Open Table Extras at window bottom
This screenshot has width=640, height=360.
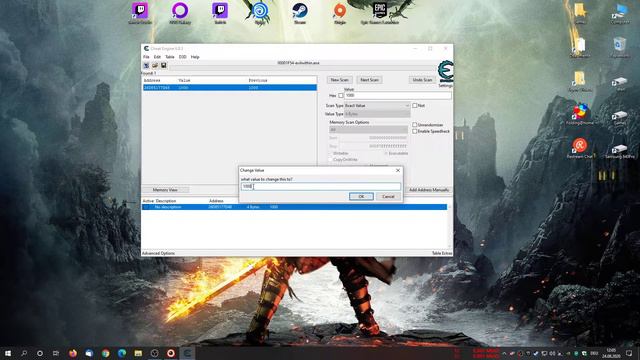[x=442, y=253]
